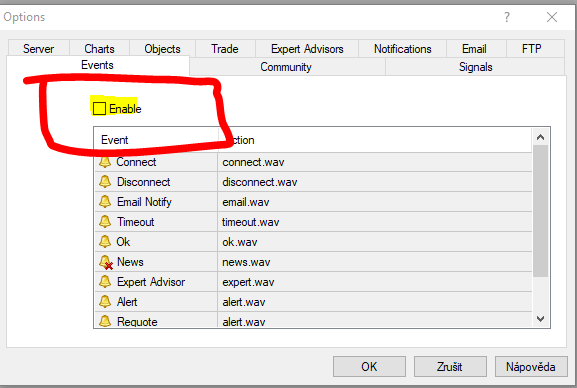Select the timeout.wav action cell
Viewport: 577px width, 388px height.
pos(375,222)
